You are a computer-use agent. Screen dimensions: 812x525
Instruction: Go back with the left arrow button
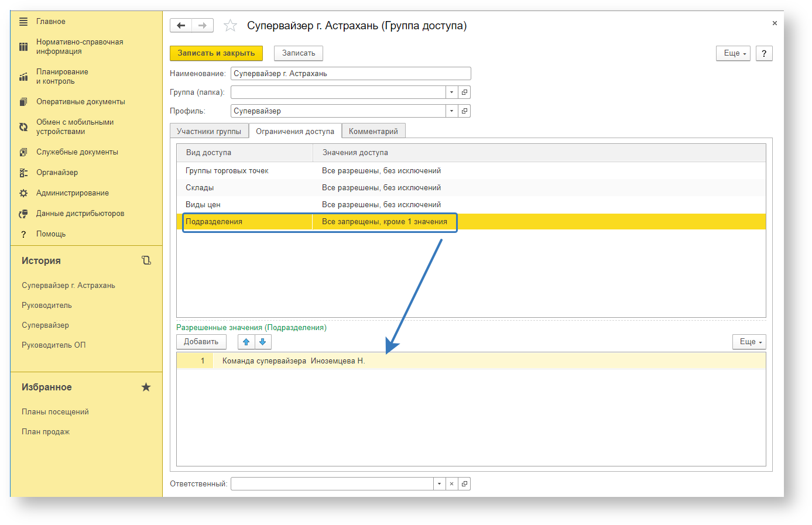[181, 25]
